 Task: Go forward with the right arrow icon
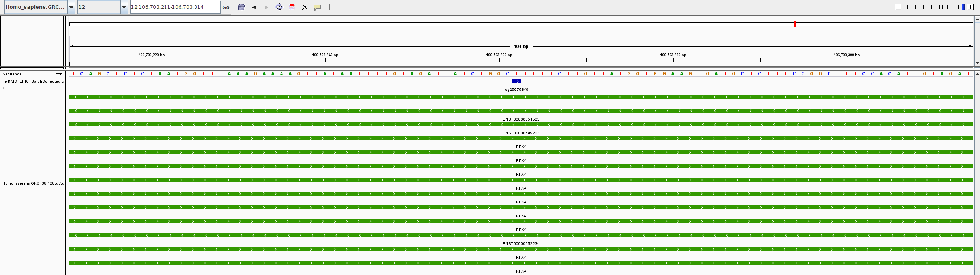tap(267, 7)
